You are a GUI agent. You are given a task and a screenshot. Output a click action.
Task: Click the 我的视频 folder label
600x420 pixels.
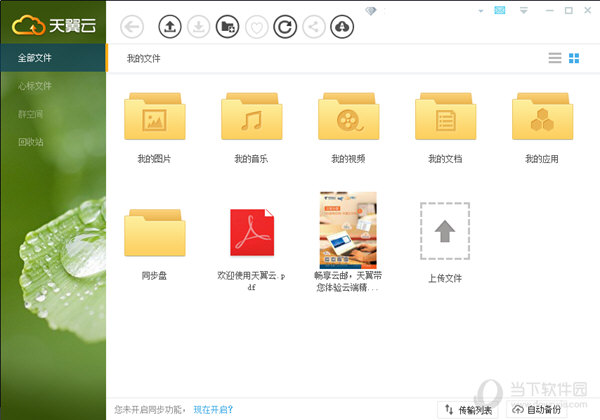click(348, 159)
